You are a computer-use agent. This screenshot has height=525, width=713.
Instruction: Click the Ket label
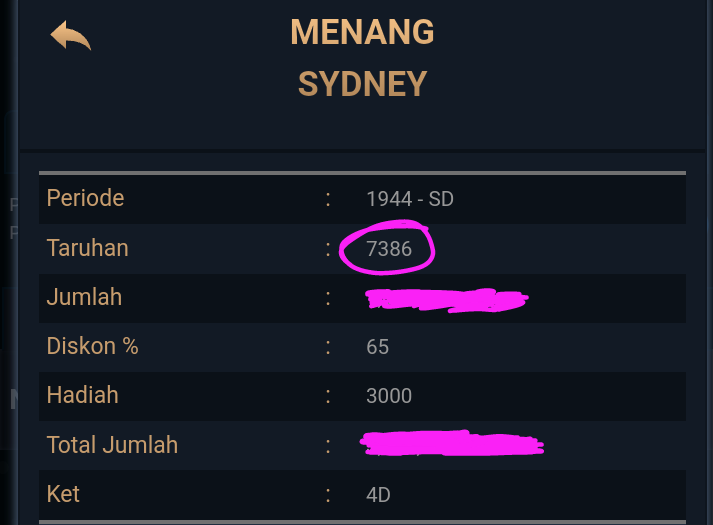point(63,493)
